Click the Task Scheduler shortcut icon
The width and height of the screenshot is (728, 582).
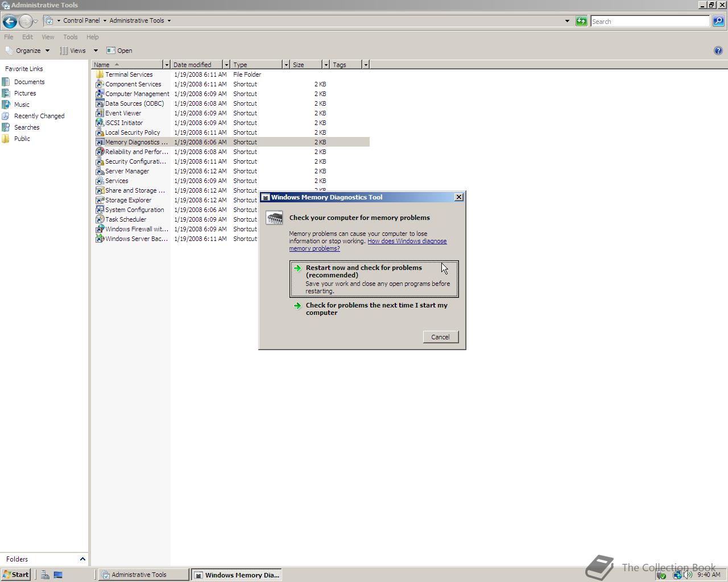100,219
